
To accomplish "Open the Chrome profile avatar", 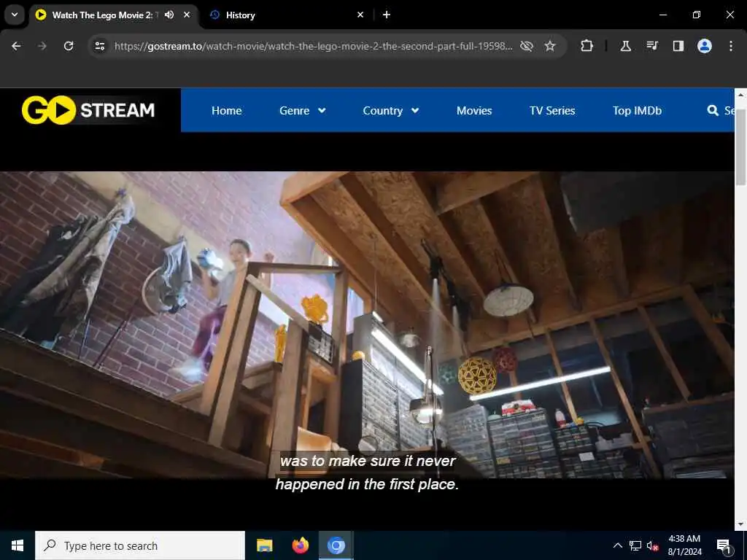I will pos(704,46).
